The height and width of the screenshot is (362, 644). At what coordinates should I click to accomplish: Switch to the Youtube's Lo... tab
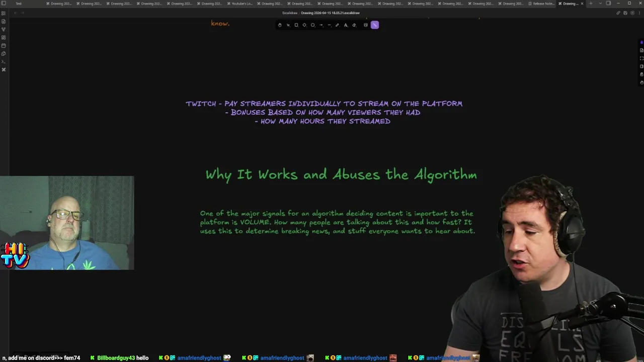[x=239, y=4]
